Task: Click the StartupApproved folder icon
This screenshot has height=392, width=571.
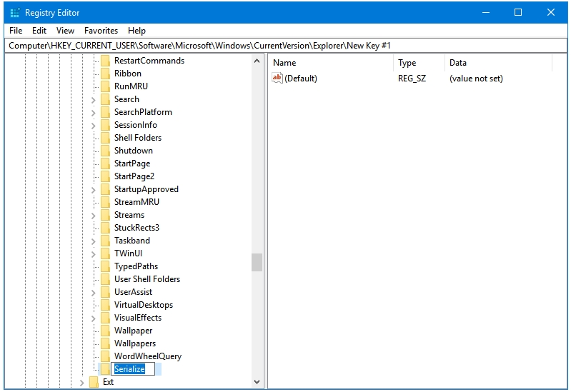Action: (105, 189)
